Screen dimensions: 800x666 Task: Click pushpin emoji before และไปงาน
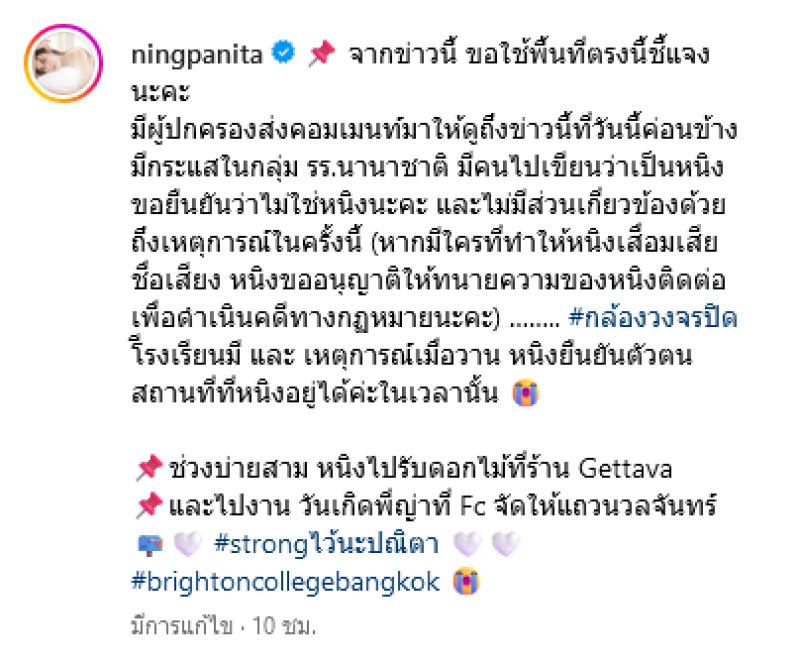[149, 506]
